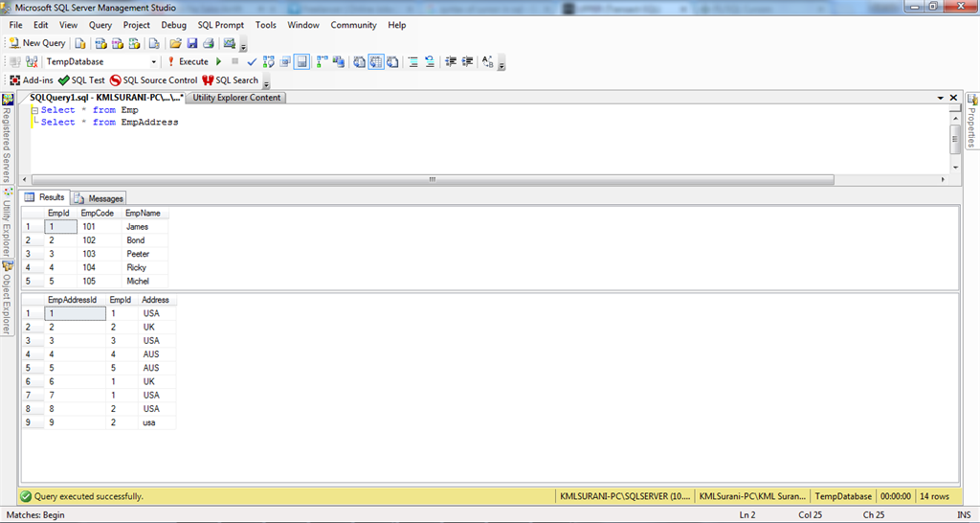Click the Address column header
Viewport: 980px width, 523px height.
coord(156,300)
